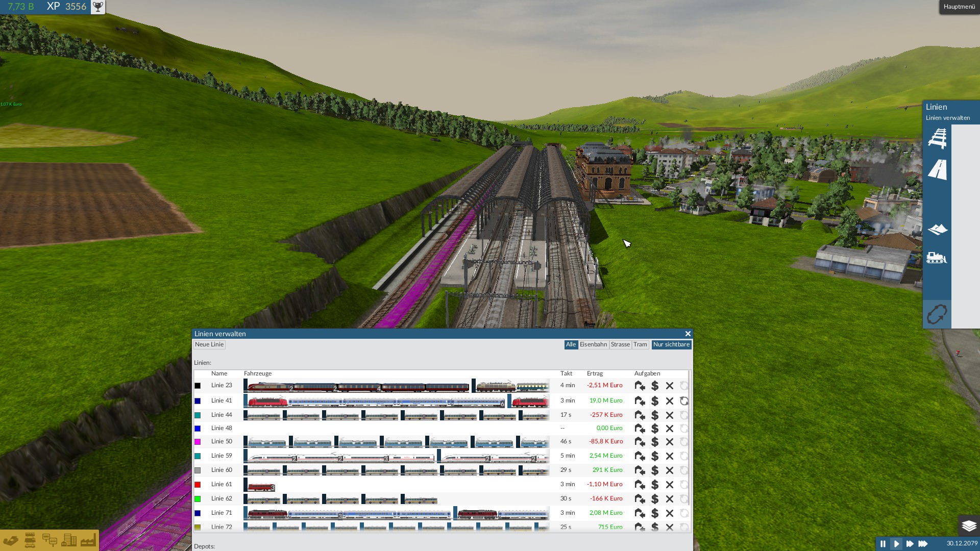
Task: Switch to Tram filter tab
Action: click(640, 345)
